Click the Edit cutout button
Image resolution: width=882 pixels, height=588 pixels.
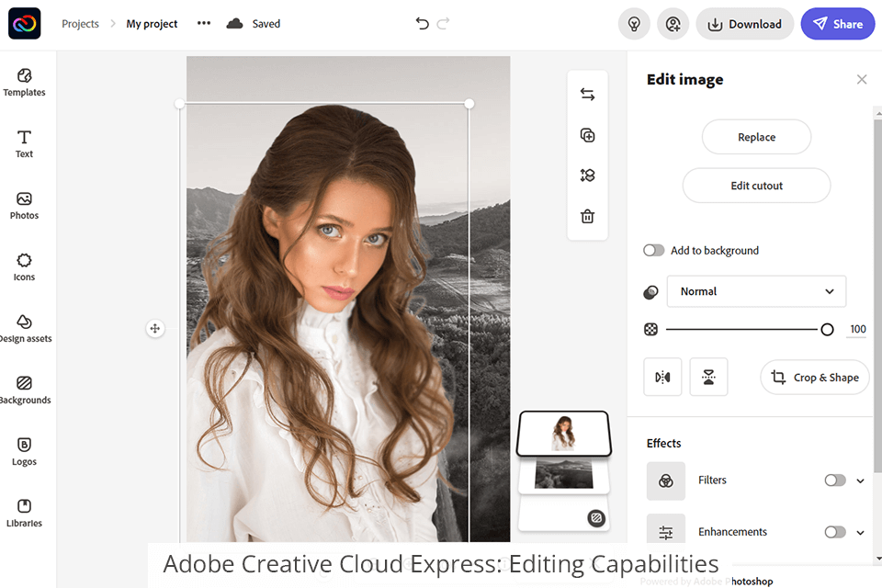(x=756, y=185)
